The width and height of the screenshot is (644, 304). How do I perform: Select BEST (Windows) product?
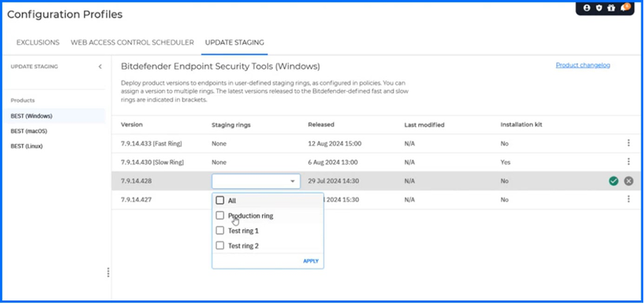(54, 116)
